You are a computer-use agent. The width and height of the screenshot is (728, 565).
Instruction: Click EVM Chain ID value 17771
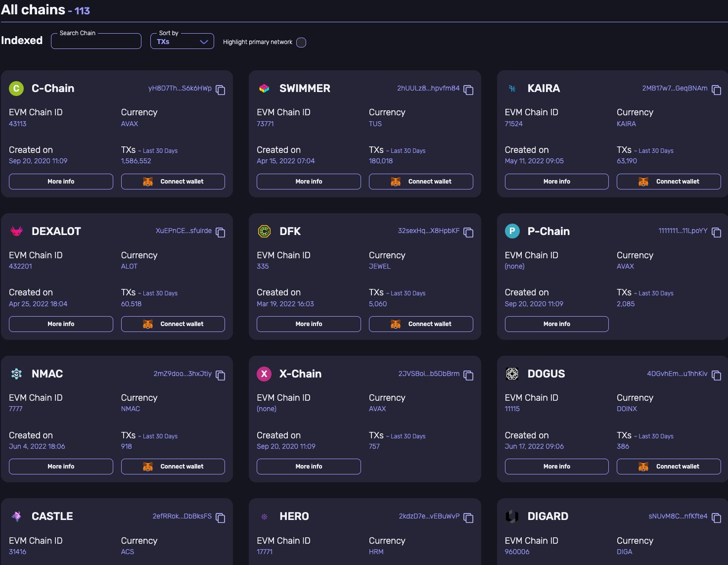point(265,552)
